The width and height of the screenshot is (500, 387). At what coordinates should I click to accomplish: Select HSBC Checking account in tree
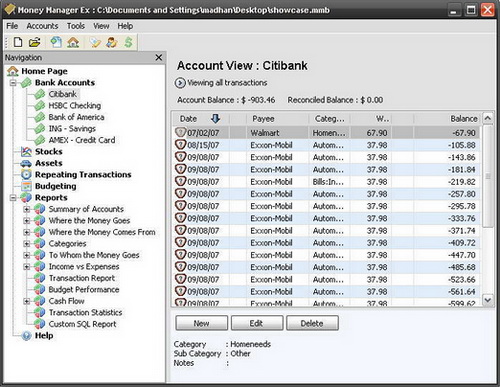pos(75,106)
